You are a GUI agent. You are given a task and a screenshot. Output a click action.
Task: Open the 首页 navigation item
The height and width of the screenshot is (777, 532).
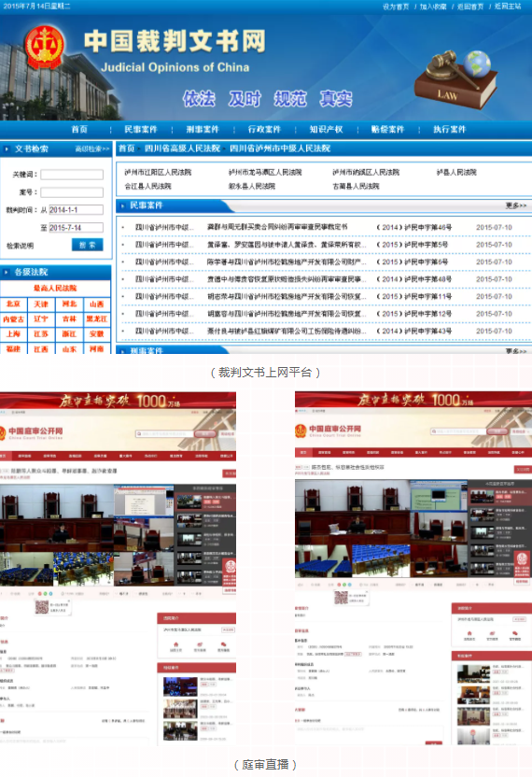pos(79,129)
